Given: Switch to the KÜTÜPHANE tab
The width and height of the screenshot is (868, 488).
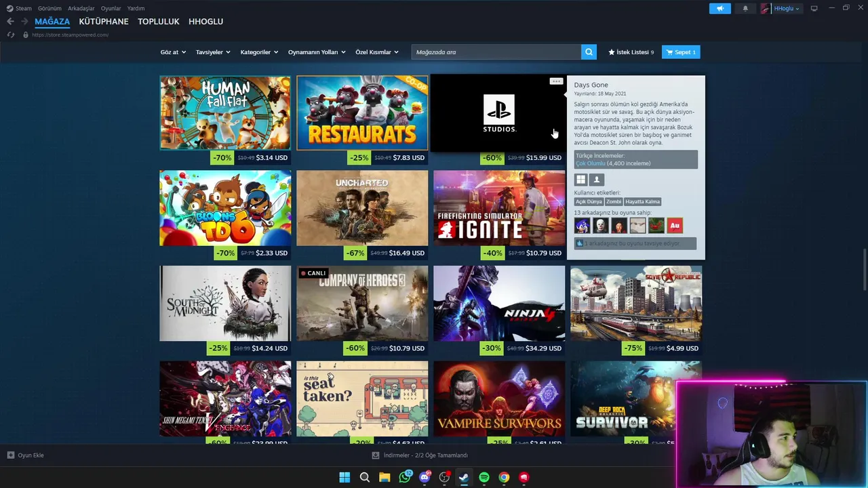Looking at the screenshot, I should pyautogui.click(x=104, y=22).
